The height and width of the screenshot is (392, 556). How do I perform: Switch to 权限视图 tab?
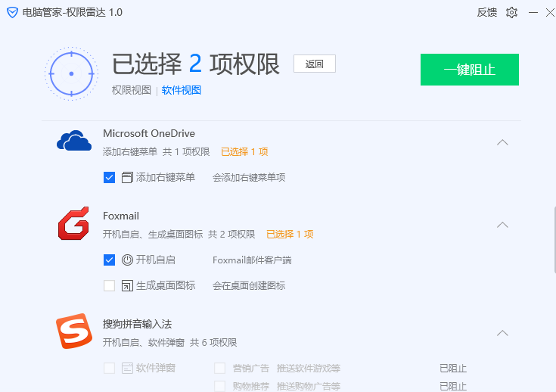click(x=132, y=90)
